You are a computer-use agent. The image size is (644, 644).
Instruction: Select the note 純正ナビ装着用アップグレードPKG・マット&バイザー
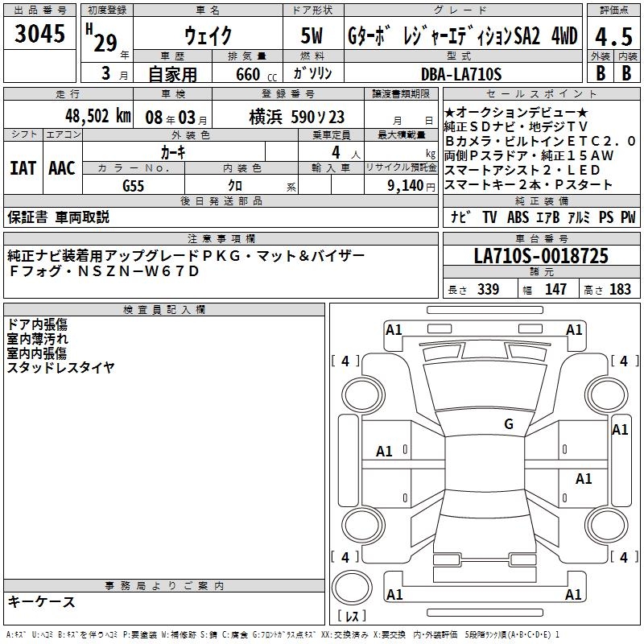(186, 256)
